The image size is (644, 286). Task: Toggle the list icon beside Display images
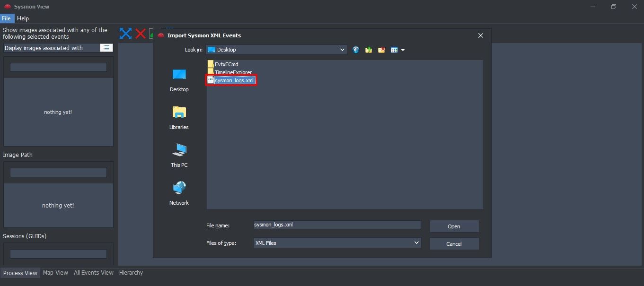coord(106,48)
